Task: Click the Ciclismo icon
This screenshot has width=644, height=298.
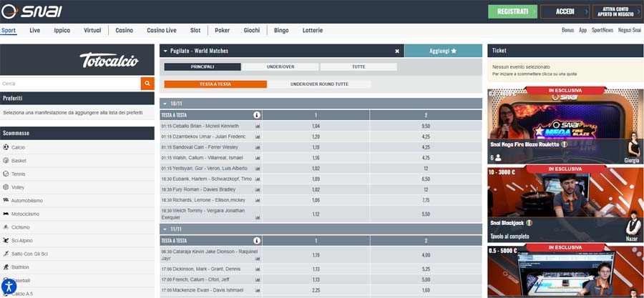Action: coord(6,227)
